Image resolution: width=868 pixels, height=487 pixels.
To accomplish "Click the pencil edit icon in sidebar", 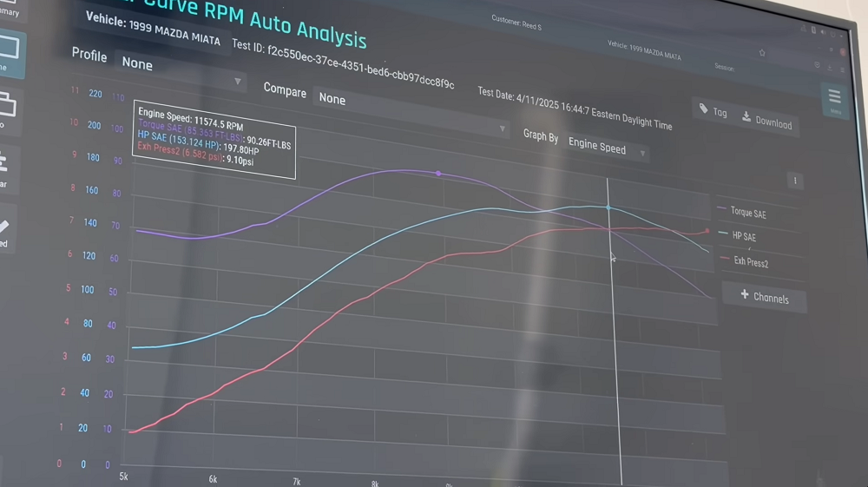I will click(5, 227).
